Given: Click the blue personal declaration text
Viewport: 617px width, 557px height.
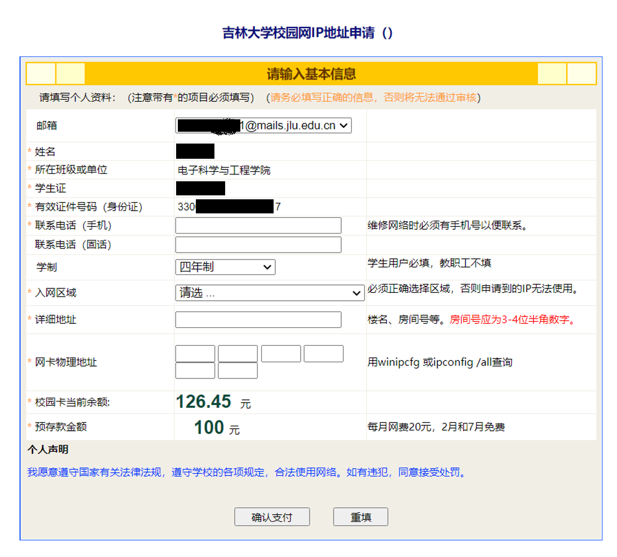Looking at the screenshot, I should 246,472.
